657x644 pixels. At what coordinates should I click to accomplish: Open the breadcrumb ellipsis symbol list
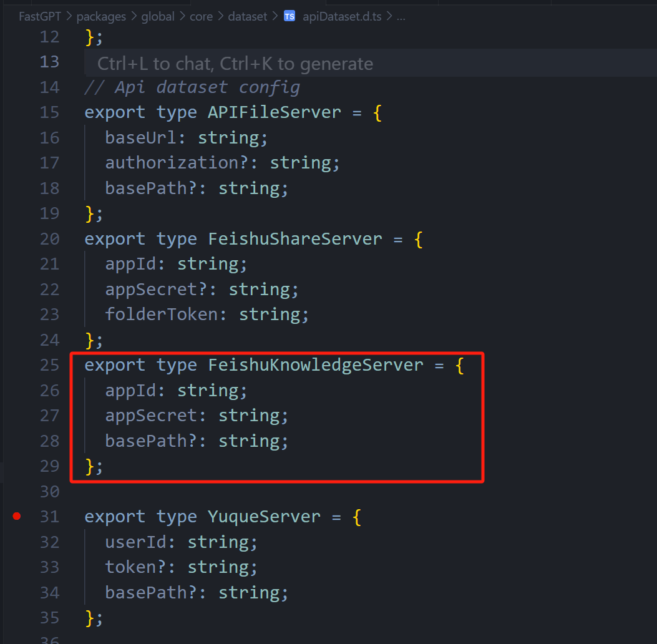401,16
